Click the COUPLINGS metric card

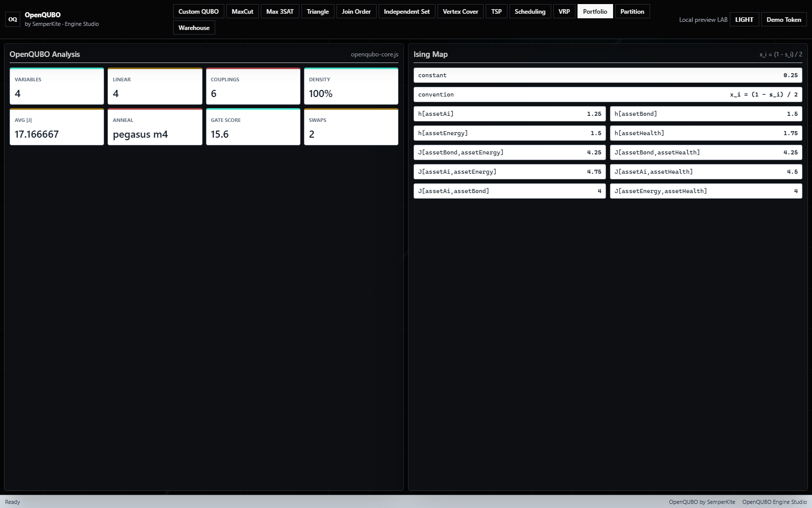point(253,86)
